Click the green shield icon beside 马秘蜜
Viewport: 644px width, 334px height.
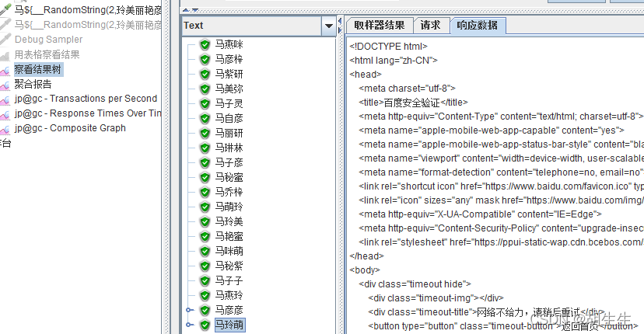pos(205,177)
